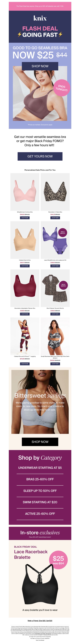Image resolution: width=80 pixels, height=644 pixels.
Task: Click the SHOP NOW button under the $25 price
Action: click(x=40, y=66)
